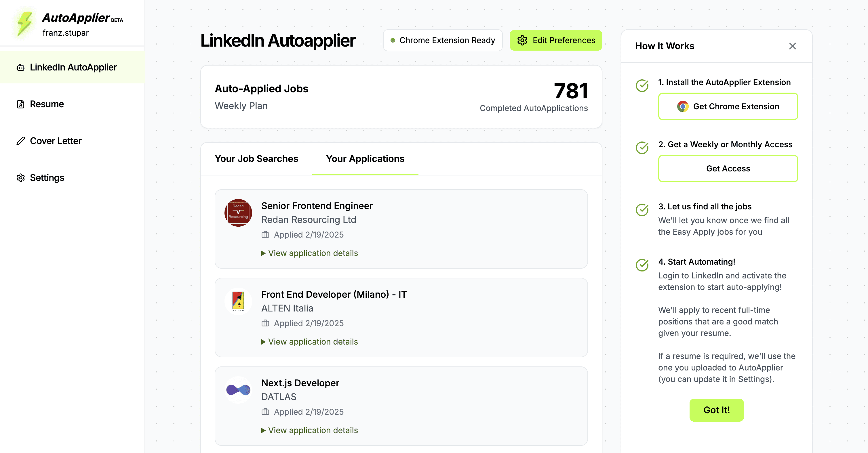Select the Your Applications tab
868x453 pixels.
click(x=365, y=159)
